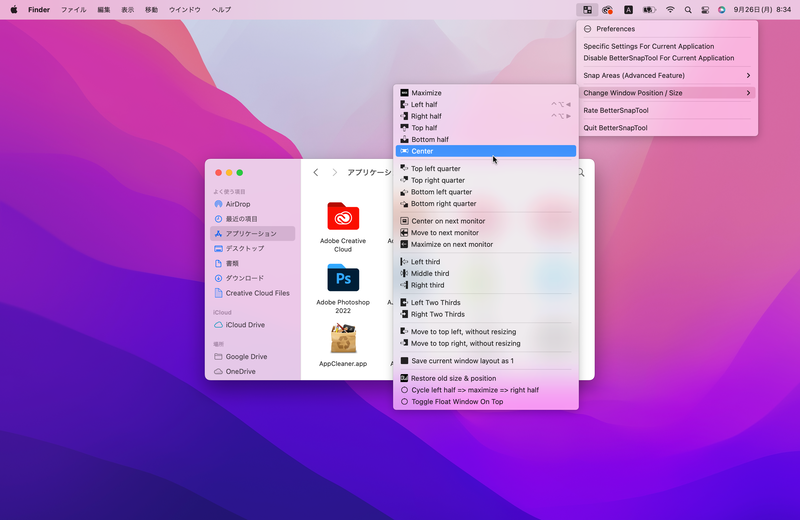Snap window to Bottom half

click(486, 139)
